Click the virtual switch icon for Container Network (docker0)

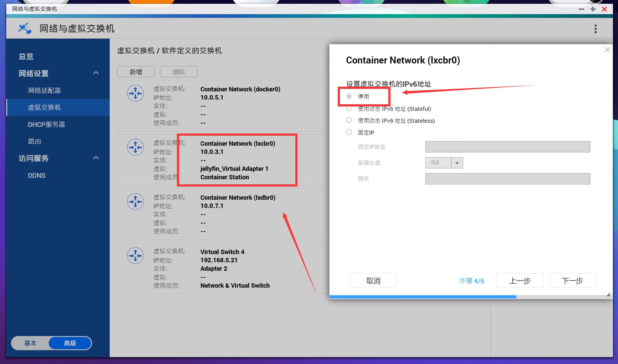coord(135,93)
